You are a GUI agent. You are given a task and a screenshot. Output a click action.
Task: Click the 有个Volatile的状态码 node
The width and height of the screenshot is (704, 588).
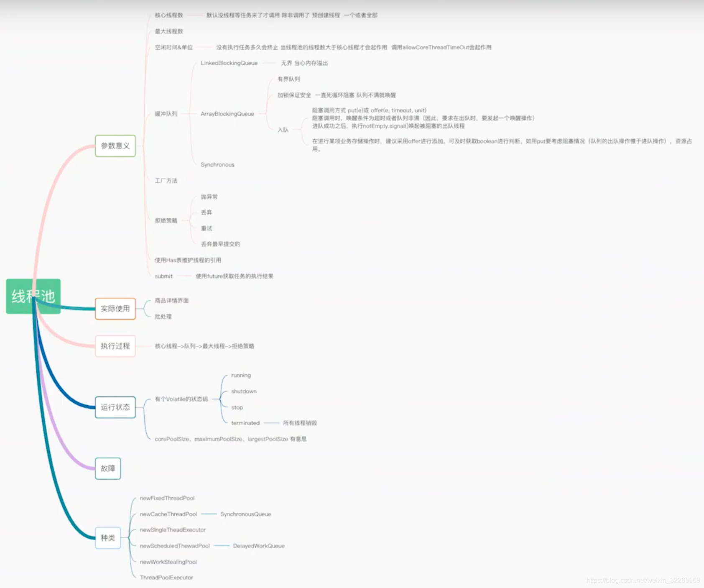(x=181, y=399)
